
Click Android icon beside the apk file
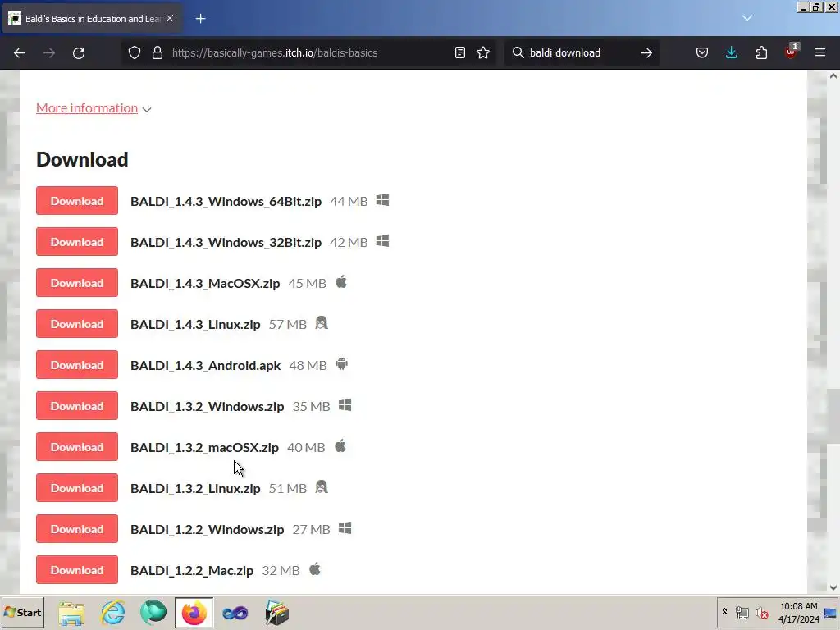click(342, 364)
